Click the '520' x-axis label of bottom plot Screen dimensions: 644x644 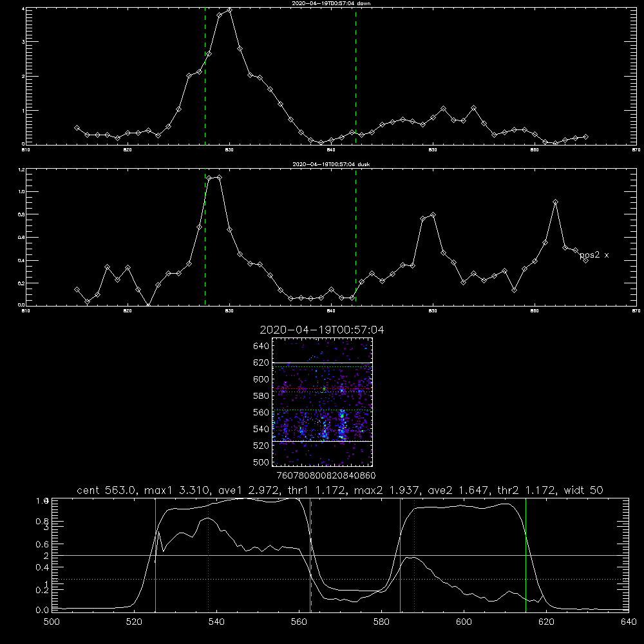tap(135, 622)
